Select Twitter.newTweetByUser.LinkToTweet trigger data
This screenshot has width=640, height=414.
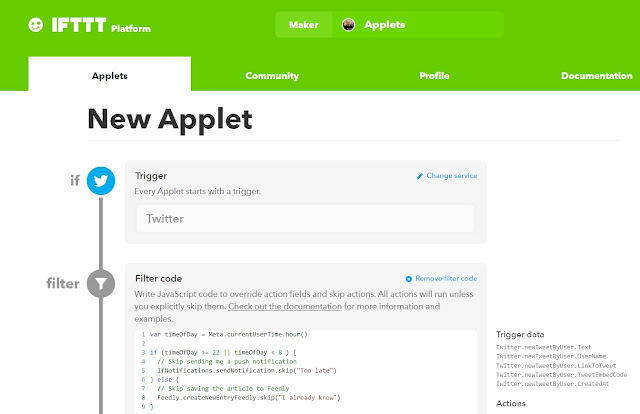(x=556, y=366)
